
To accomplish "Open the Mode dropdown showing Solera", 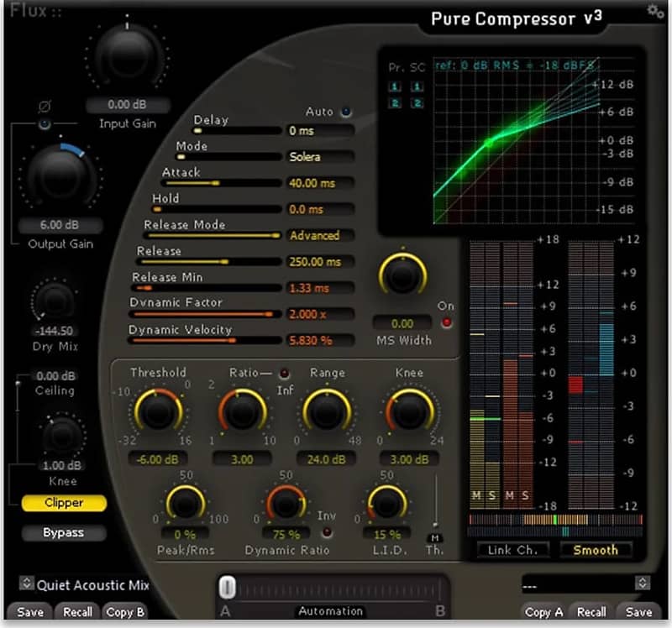I will [323, 156].
